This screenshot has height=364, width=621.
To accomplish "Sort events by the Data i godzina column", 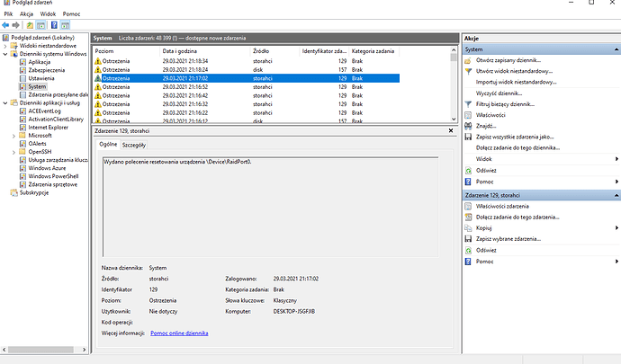I will (180, 50).
